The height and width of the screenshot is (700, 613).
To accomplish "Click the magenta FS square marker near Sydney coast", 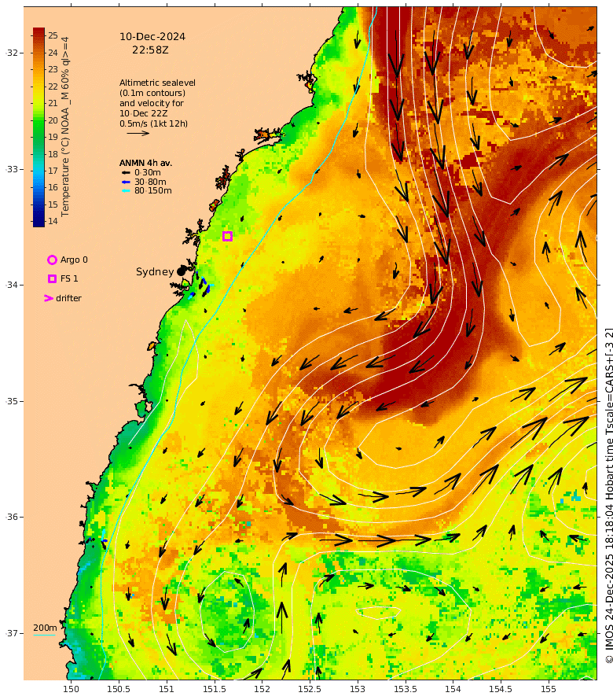I will [227, 236].
